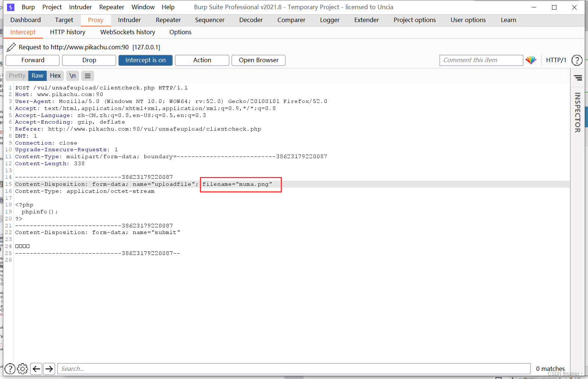Switch to Hex view
The image size is (588, 379).
(x=55, y=76)
